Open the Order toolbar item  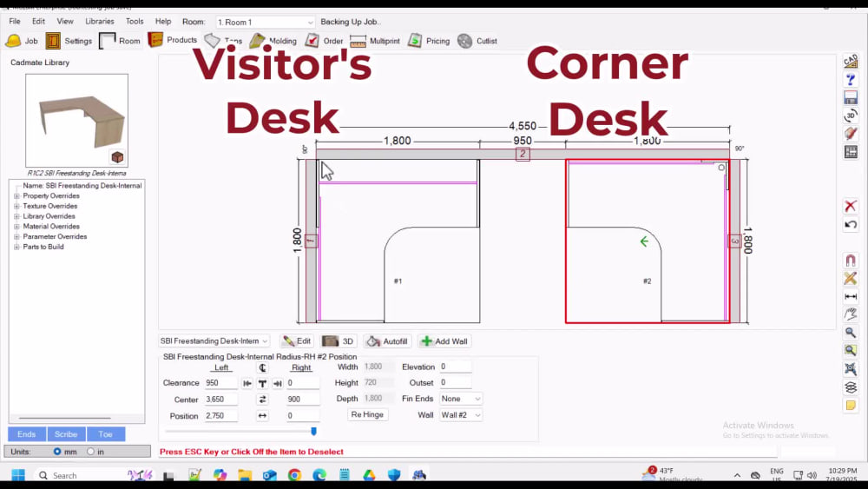[x=325, y=41]
